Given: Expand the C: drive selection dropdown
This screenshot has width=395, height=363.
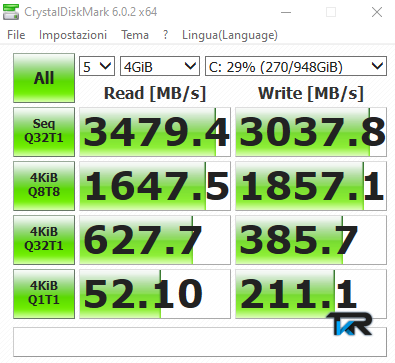Looking at the screenshot, I should [296, 66].
